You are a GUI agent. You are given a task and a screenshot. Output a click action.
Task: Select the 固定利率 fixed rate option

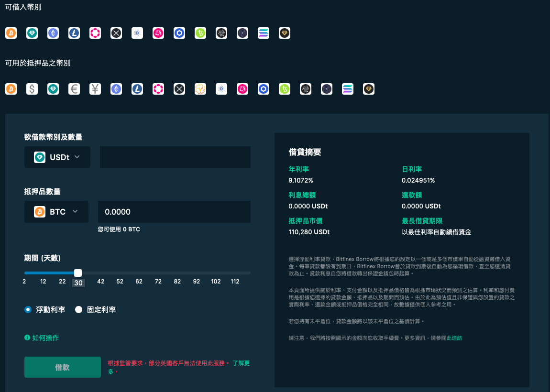(78, 310)
